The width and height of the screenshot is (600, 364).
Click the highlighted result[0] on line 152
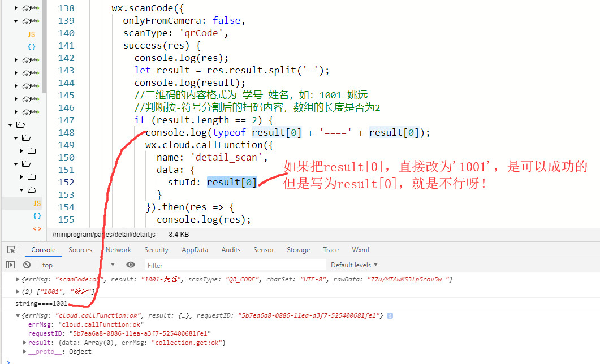(232, 183)
